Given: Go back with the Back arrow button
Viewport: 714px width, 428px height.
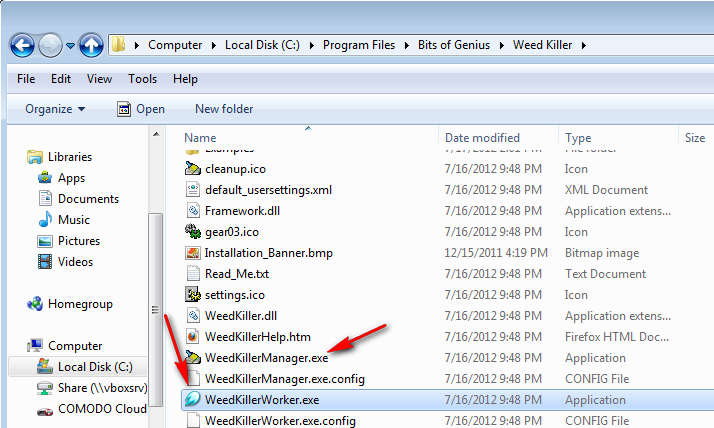Looking at the screenshot, I should (22, 45).
